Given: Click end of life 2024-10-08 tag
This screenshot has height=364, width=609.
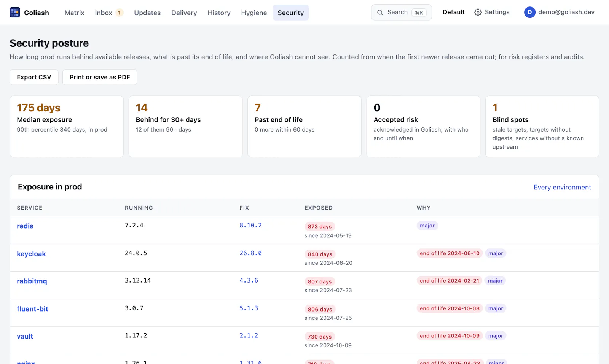Looking at the screenshot, I should 450,308.
